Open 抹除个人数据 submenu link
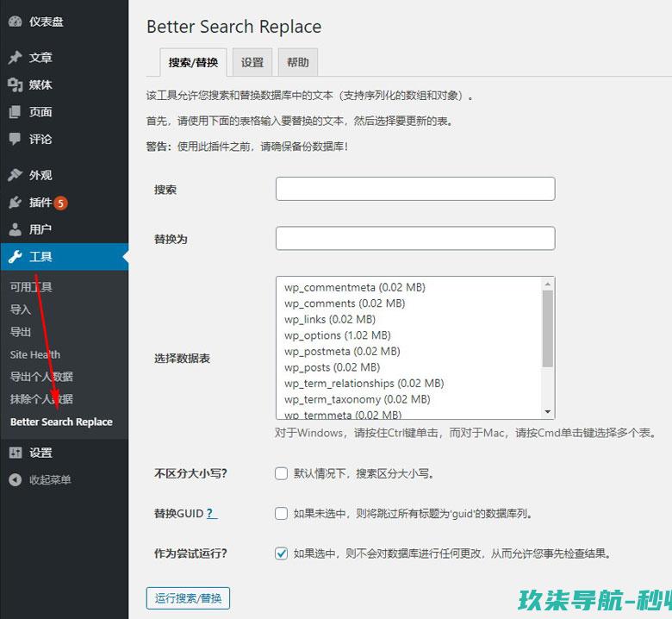Screen dimensions: 672x619 [41, 399]
